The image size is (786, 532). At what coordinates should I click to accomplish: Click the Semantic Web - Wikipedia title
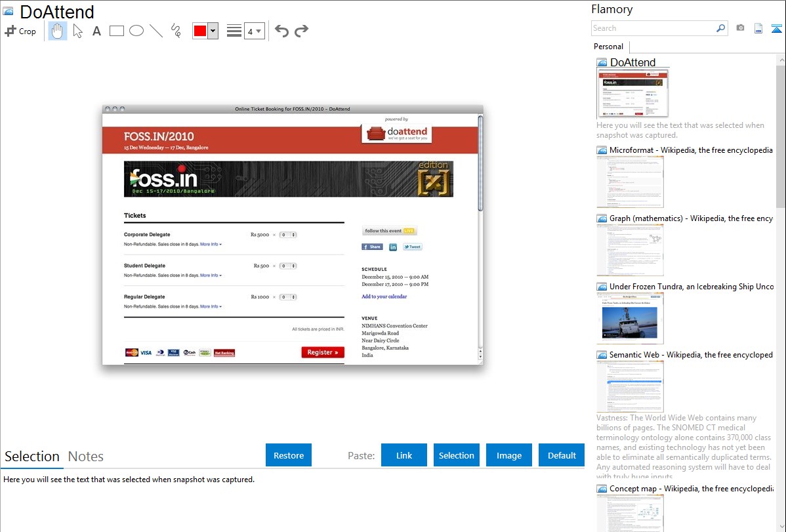691,354
